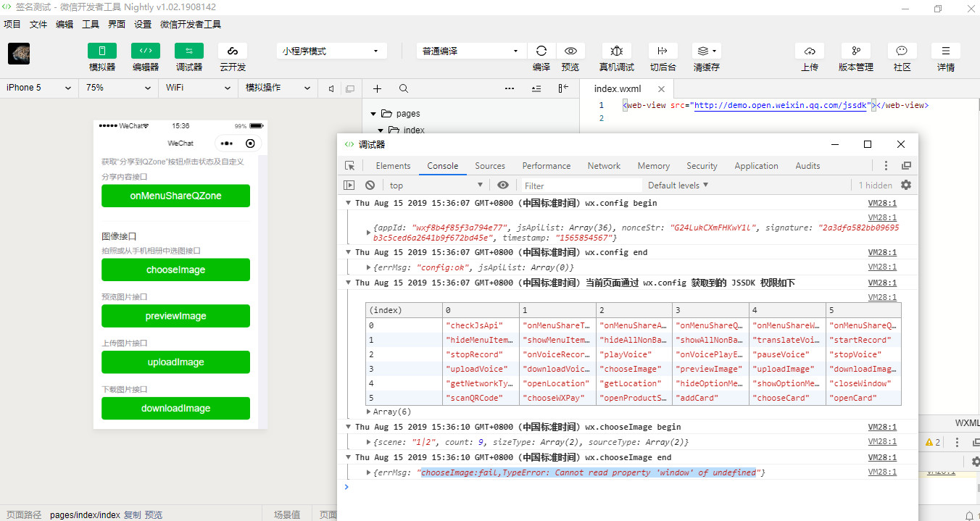Open the file tree more options ellipsis
Viewport: 980px width, 521px height.
(510, 88)
